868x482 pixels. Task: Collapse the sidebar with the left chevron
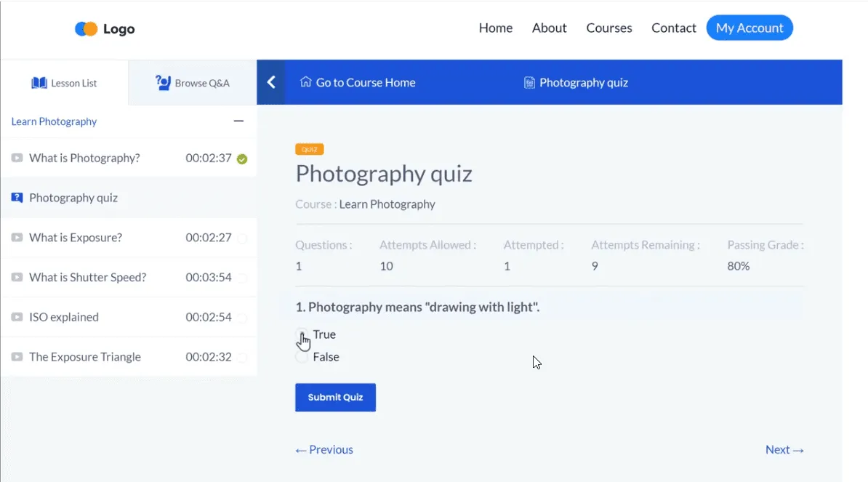(x=271, y=82)
